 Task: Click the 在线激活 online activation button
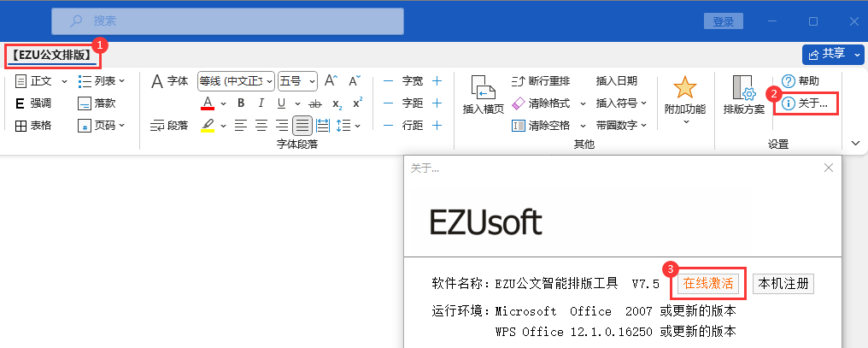707,284
